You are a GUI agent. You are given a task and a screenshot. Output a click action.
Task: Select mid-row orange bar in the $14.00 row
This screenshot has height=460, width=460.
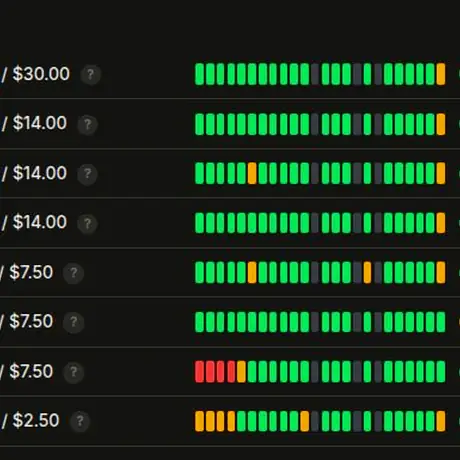tap(252, 173)
